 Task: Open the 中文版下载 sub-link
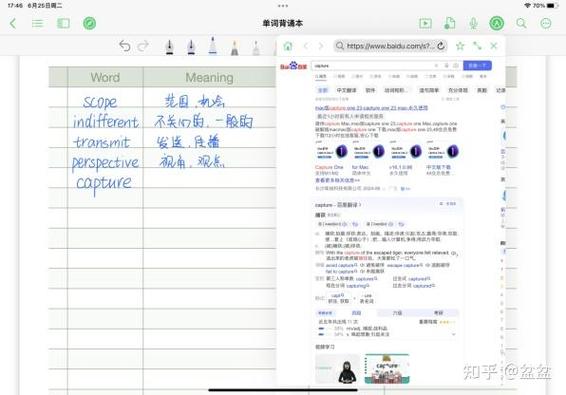[x=438, y=168]
